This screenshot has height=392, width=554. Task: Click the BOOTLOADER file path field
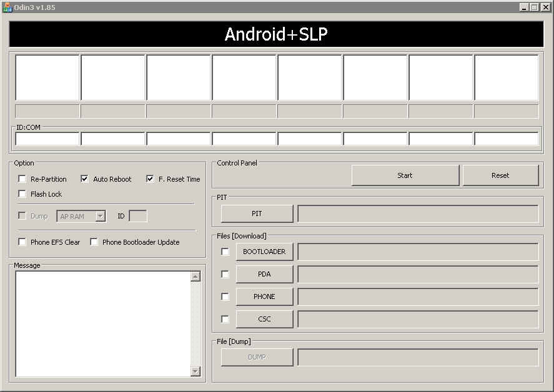[x=418, y=252]
